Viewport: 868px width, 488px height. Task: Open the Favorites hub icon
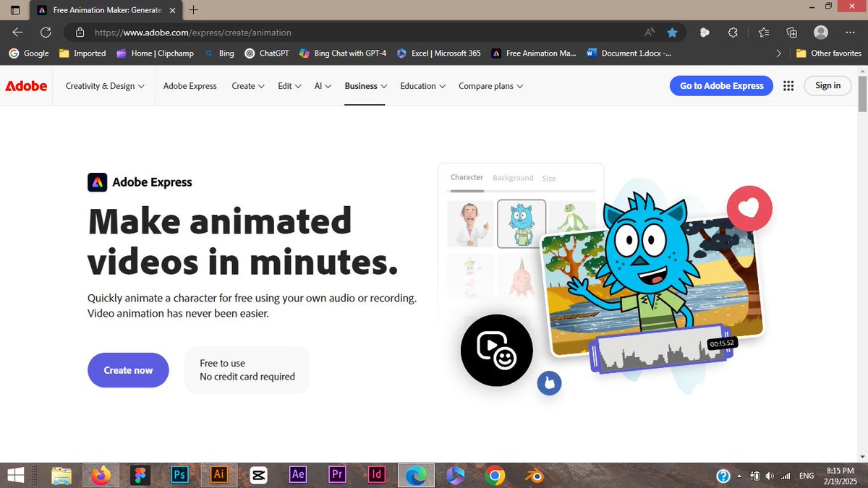click(764, 33)
